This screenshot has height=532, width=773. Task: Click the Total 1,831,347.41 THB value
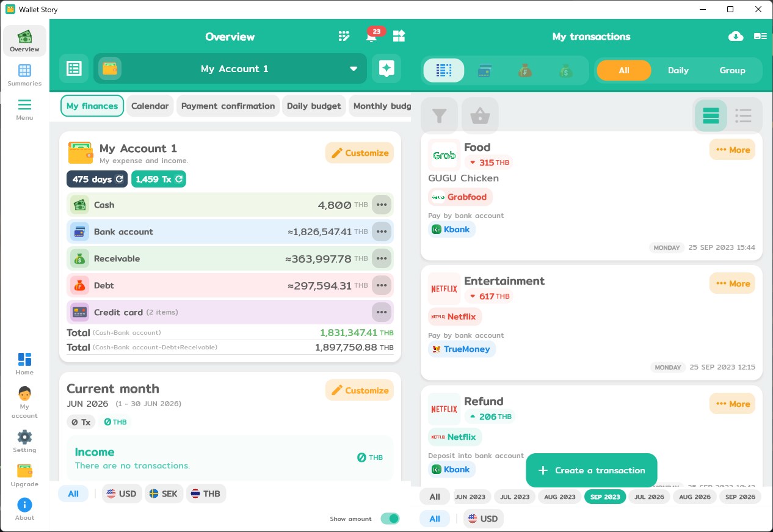[x=357, y=333]
